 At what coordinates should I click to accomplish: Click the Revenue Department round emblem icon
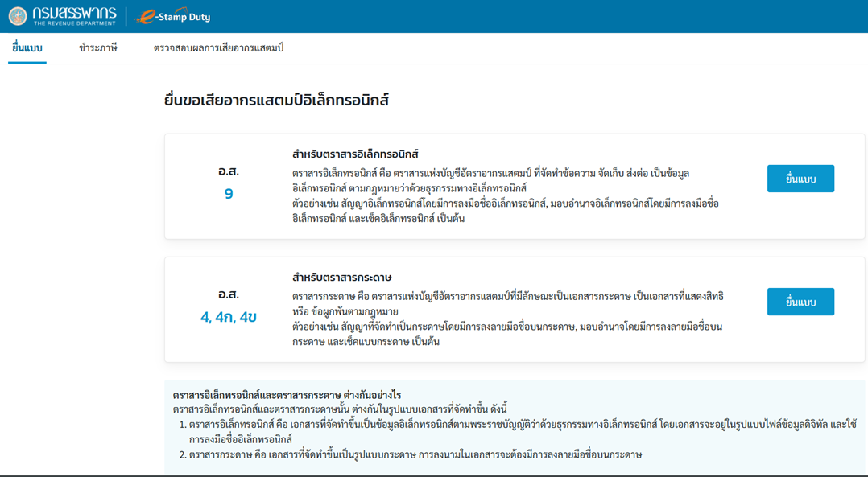point(18,16)
